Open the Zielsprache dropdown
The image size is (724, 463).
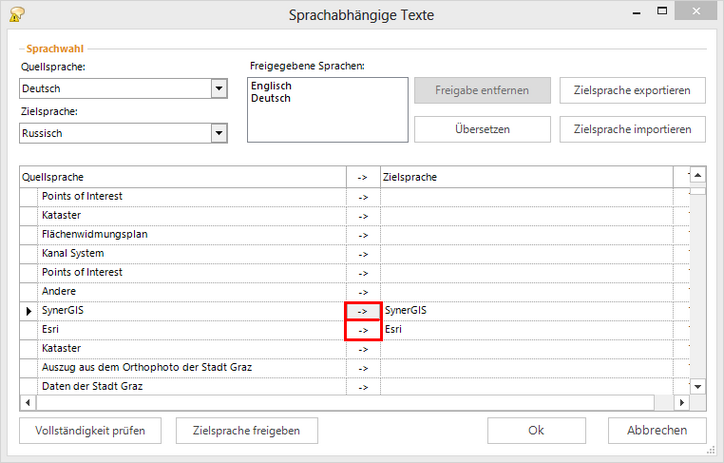(219, 133)
